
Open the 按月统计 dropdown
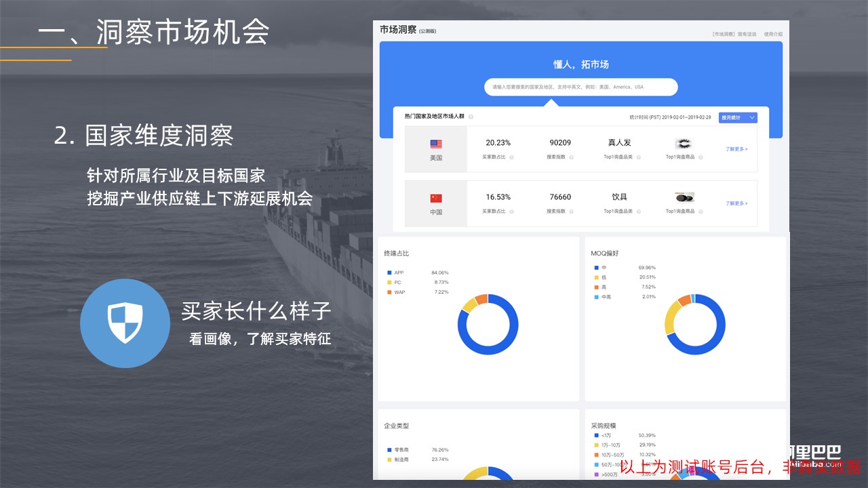pos(738,117)
